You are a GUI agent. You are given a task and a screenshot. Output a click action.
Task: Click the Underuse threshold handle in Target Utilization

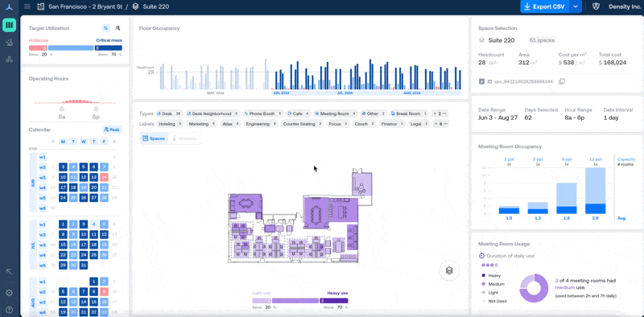coord(45,48)
